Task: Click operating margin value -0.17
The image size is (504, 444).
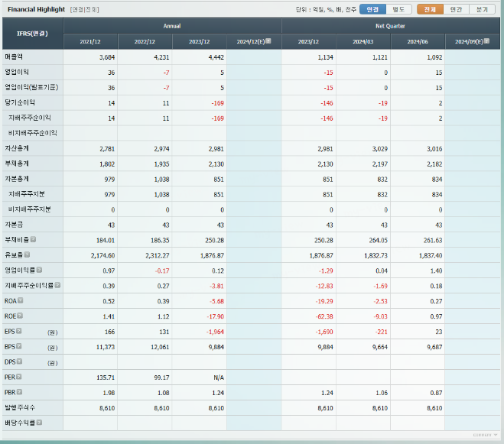Action: [x=162, y=271]
